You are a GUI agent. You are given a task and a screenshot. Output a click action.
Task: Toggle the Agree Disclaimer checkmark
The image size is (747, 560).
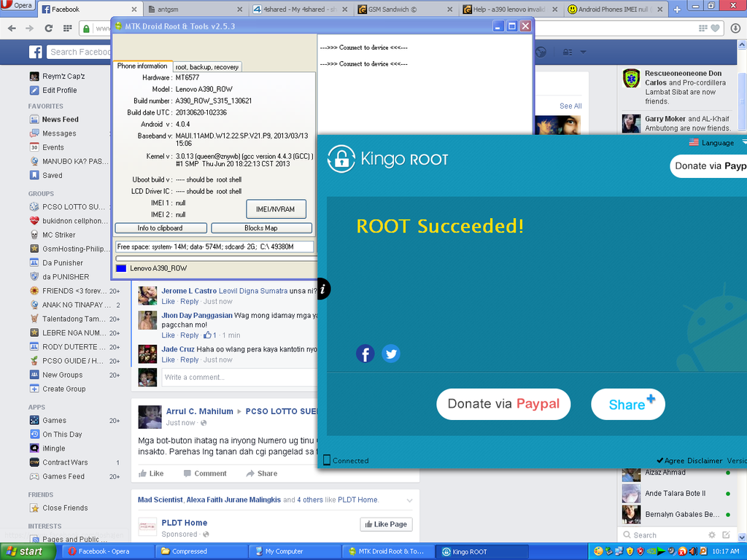coord(660,461)
